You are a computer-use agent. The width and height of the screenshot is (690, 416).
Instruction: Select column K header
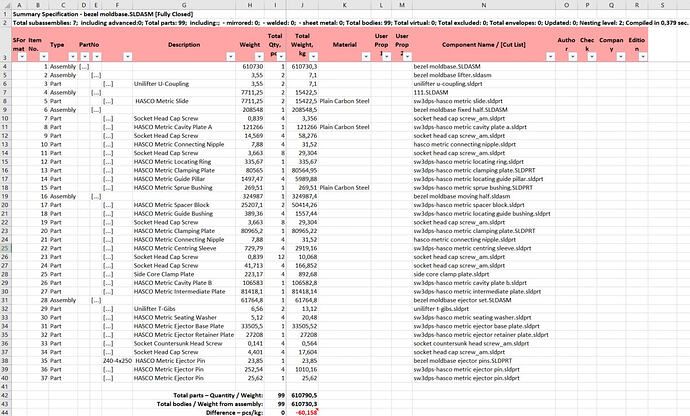point(344,5)
